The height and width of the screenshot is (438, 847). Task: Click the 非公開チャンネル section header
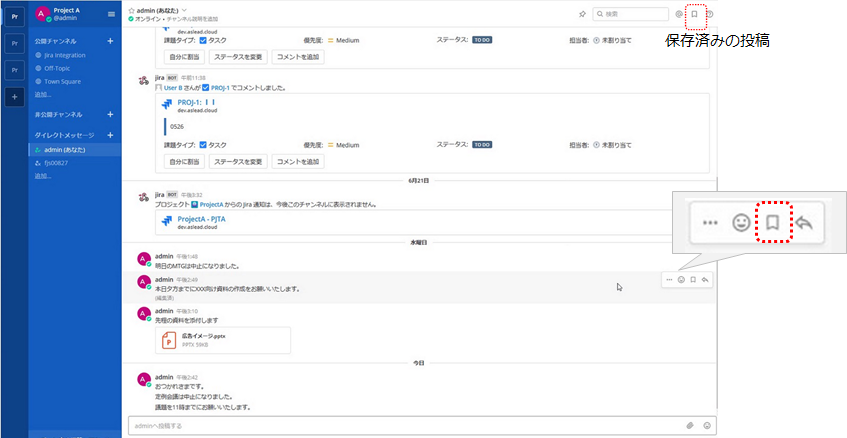click(58, 114)
